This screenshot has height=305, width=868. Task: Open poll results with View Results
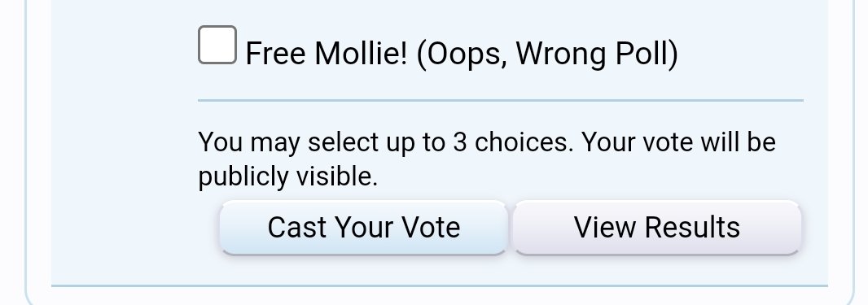tap(657, 228)
